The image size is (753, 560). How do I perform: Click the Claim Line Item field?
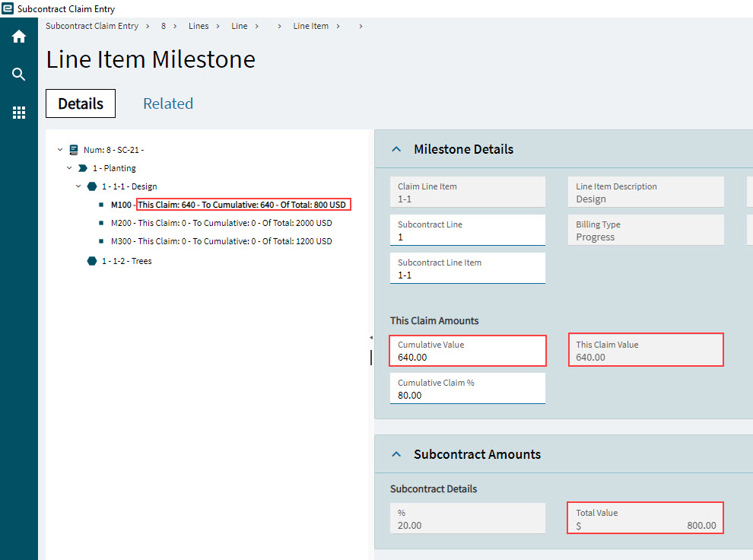coord(467,192)
